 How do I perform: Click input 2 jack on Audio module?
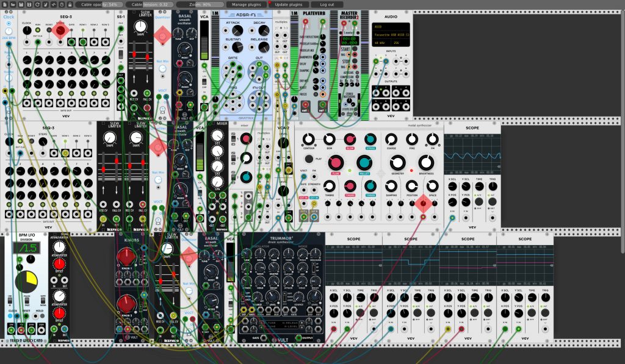click(x=386, y=62)
